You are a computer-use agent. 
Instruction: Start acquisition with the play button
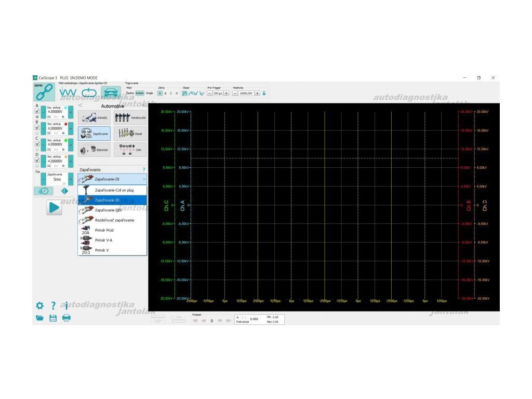(54, 207)
